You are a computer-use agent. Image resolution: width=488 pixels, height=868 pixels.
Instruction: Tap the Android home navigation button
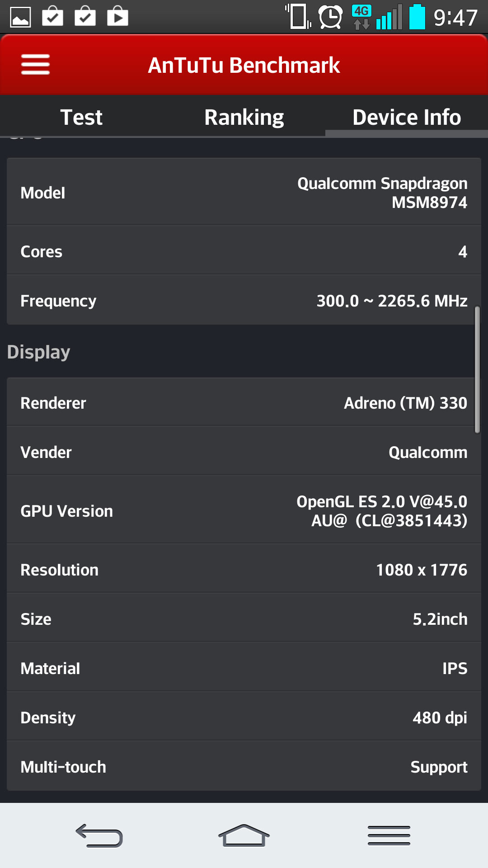[x=244, y=835]
